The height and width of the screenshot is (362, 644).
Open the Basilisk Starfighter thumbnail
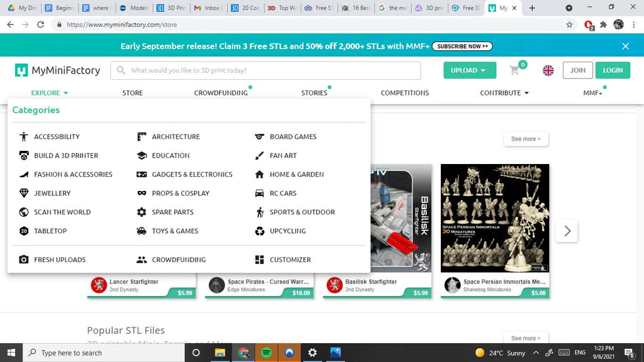coord(401,218)
